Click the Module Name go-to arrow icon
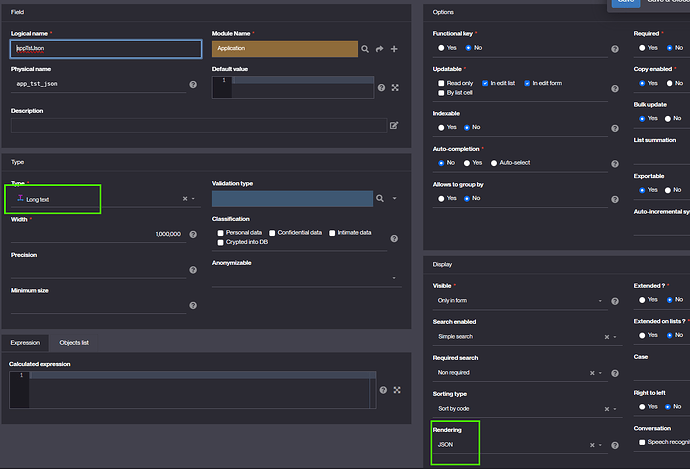Screen dimensions: 690x469 [x=380, y=48]
